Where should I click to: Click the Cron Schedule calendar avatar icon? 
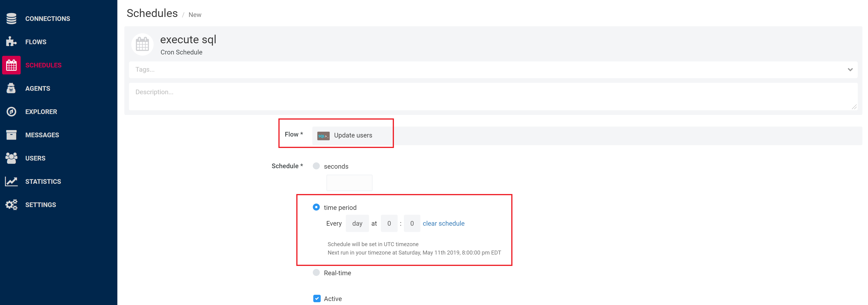point(142,44)
